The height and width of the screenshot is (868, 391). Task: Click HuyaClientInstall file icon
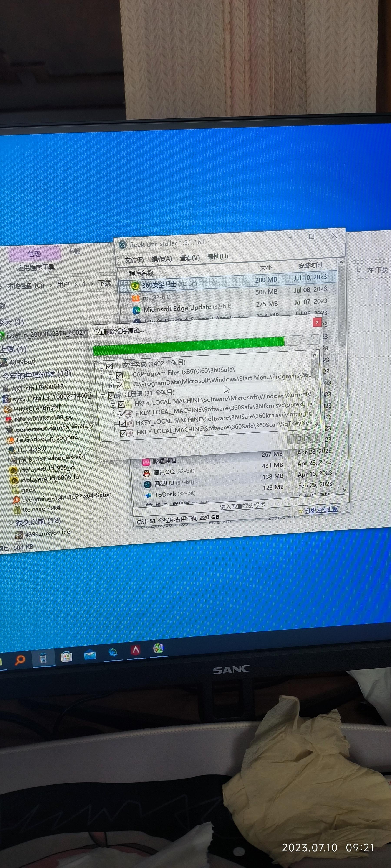[x=7, y=410]
